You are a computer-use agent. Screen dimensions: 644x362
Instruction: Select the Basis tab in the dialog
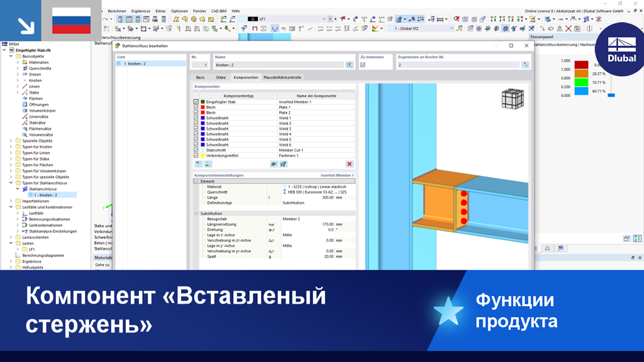tap(201, 77)
